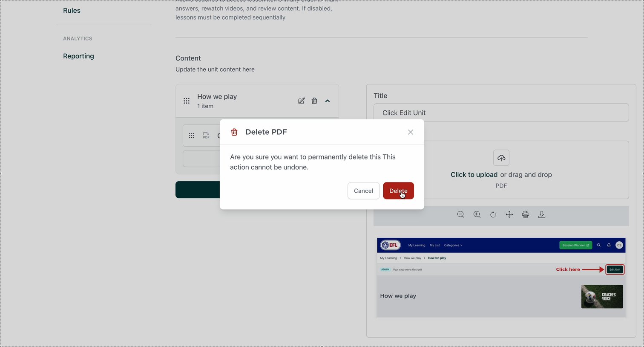Open Reporting in the sidebar
Image resolution: width=644 pixels, height=347 pixels.
(x=78, y=56)
